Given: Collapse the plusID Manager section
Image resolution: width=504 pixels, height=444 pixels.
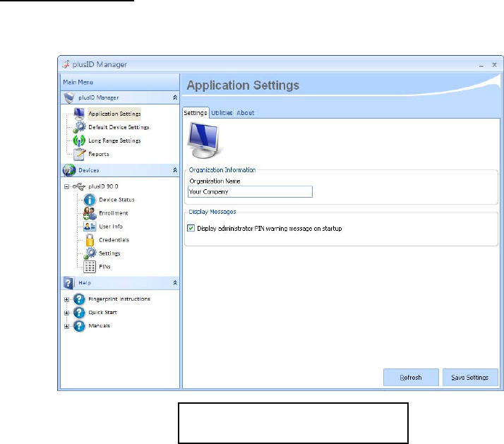Looking at the screenshot, I should tap(175, 97).
